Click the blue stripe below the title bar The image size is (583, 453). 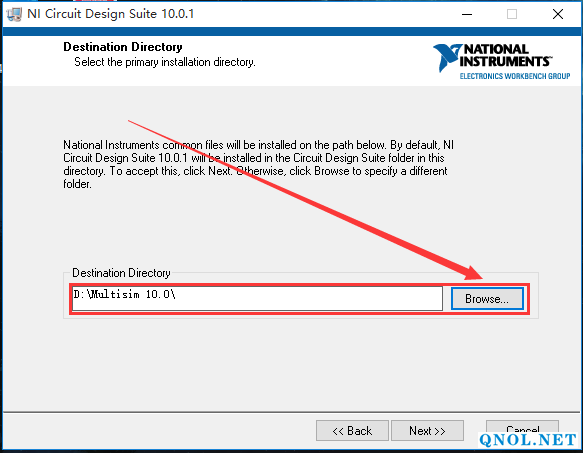coord(292,31)
